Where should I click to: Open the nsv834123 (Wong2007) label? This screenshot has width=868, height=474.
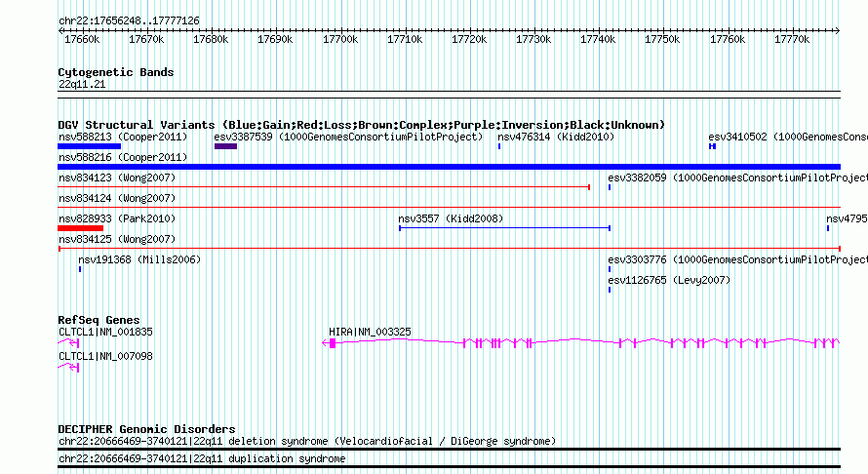(117, 178)
